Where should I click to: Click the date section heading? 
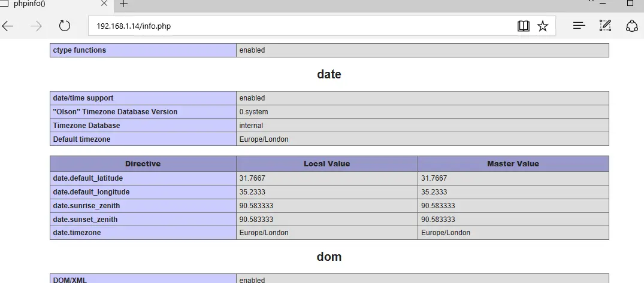coord(329,74)
